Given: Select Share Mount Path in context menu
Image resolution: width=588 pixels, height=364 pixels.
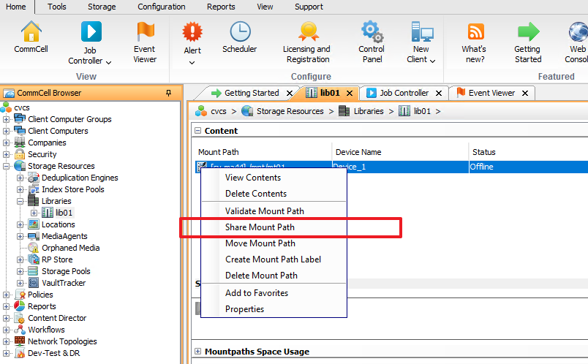Looking at the screenshot, I should 260,227.
